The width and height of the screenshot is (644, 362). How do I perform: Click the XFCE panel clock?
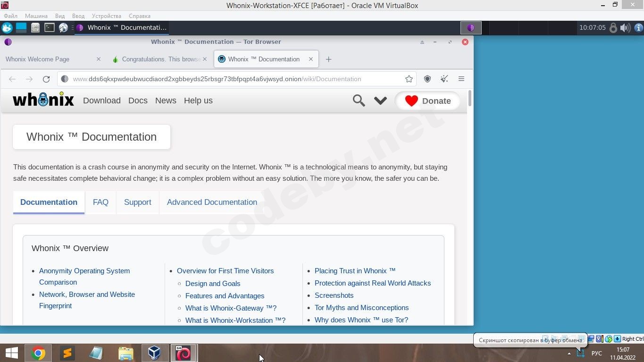[x=593, y=28]
